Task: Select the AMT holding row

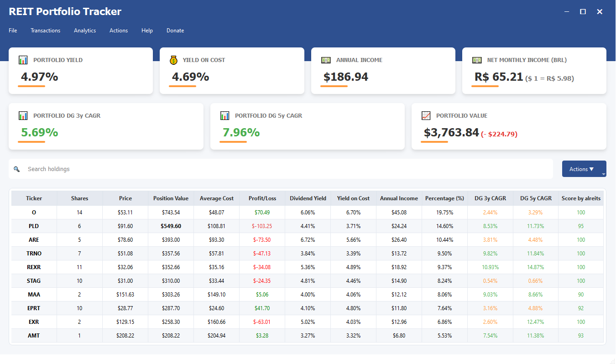Action: 34,335
